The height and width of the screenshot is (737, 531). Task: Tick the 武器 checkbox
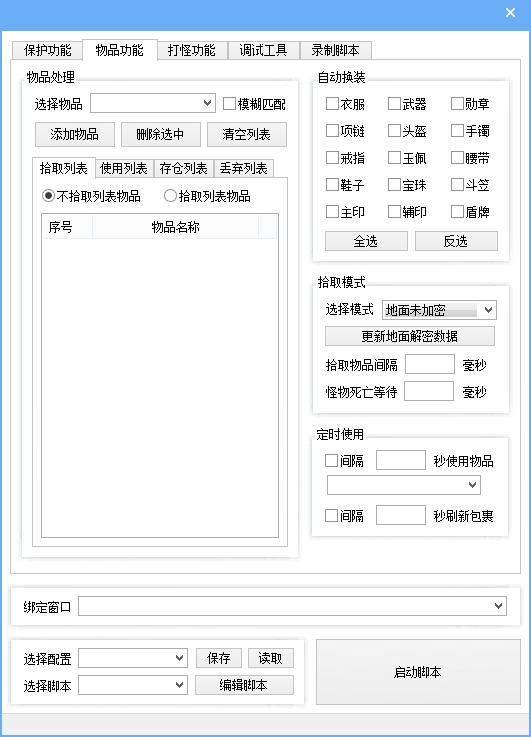click(394, 103)
